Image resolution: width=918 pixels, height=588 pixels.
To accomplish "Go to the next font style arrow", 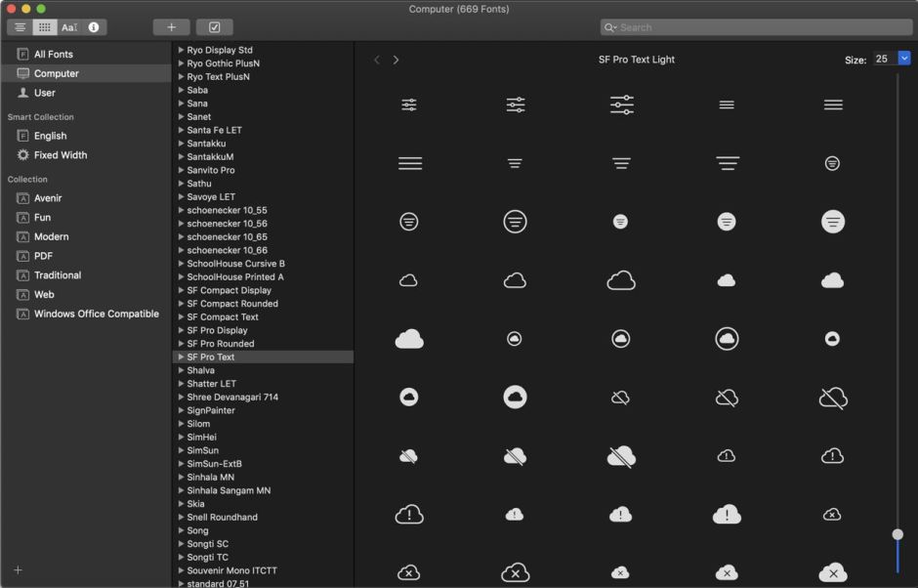I will coord(396,60).
